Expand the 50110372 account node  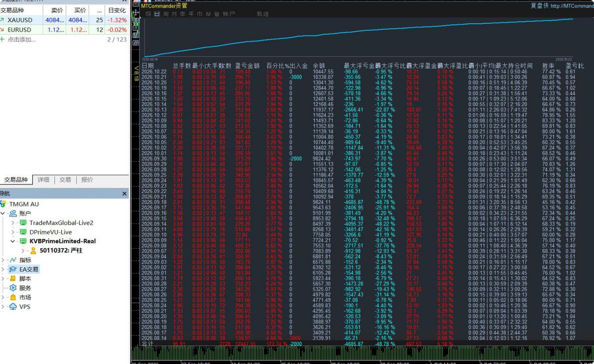(24, 251)
